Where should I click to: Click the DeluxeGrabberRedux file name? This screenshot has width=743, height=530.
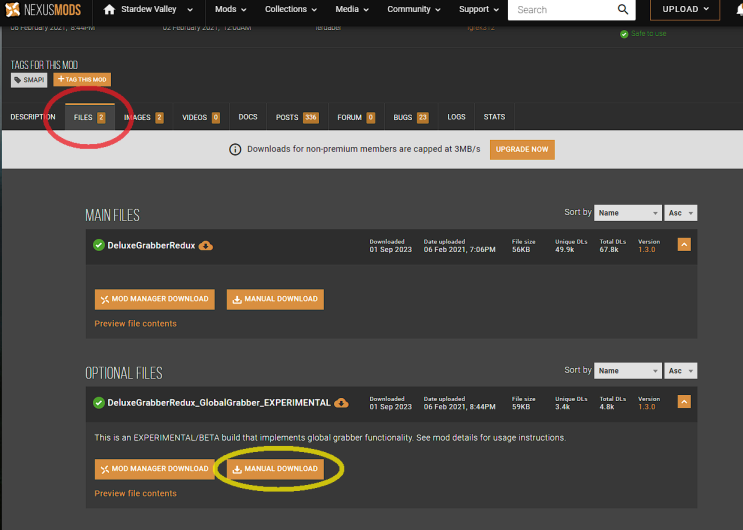coord(151,246)
